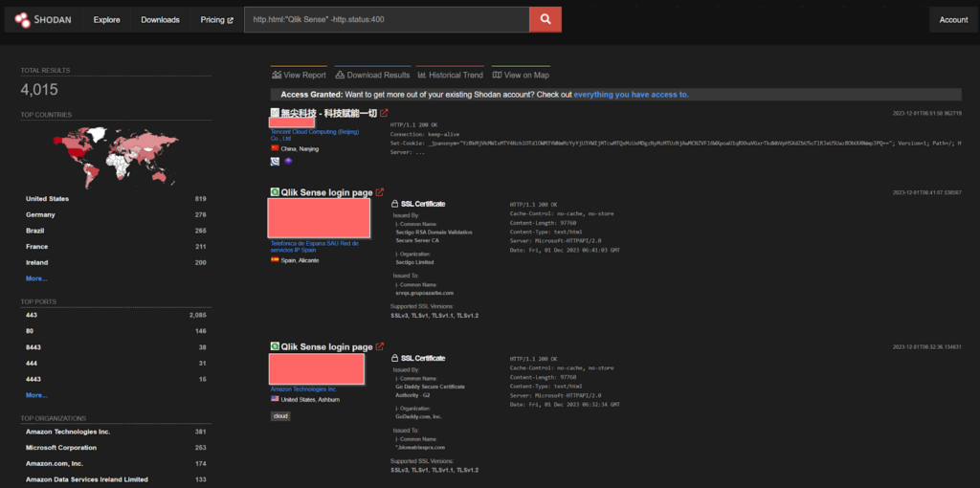The height and width of the screenshot is (488, 980).
Task: Filter results by port 8443
Action: [x=116, y=347]
